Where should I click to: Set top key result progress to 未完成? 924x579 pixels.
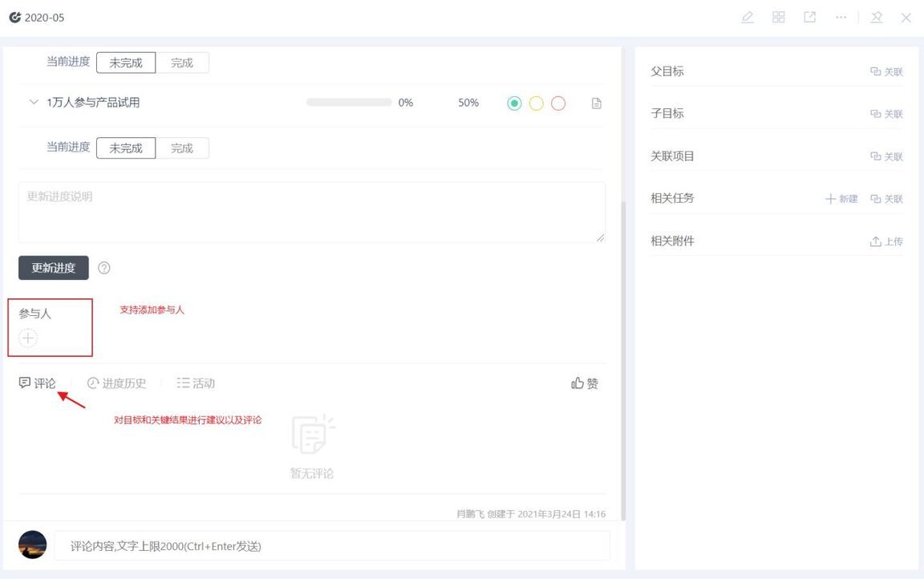tap(125, 63)
